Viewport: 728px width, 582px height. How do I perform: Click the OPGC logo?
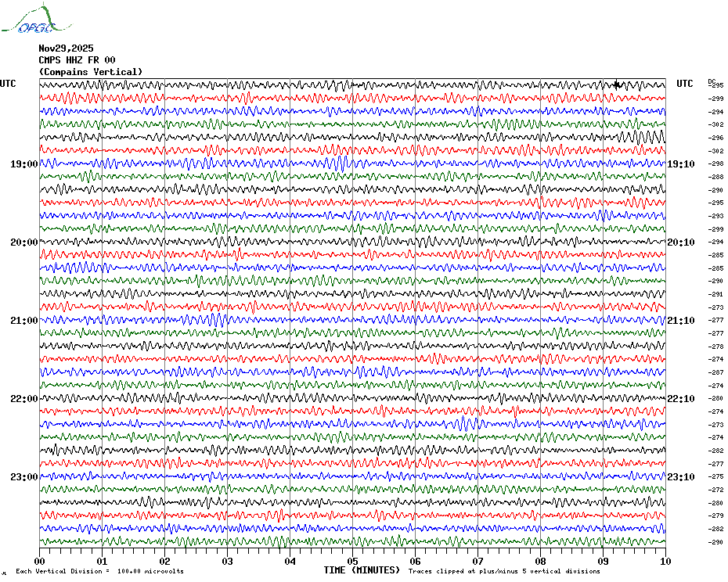(x=36, y=19)
